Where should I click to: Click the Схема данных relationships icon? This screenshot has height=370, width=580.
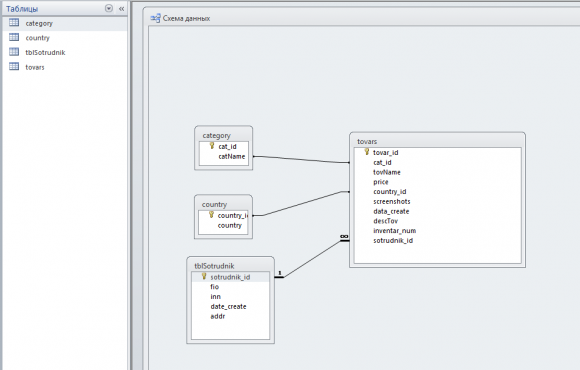click(155, 18)
